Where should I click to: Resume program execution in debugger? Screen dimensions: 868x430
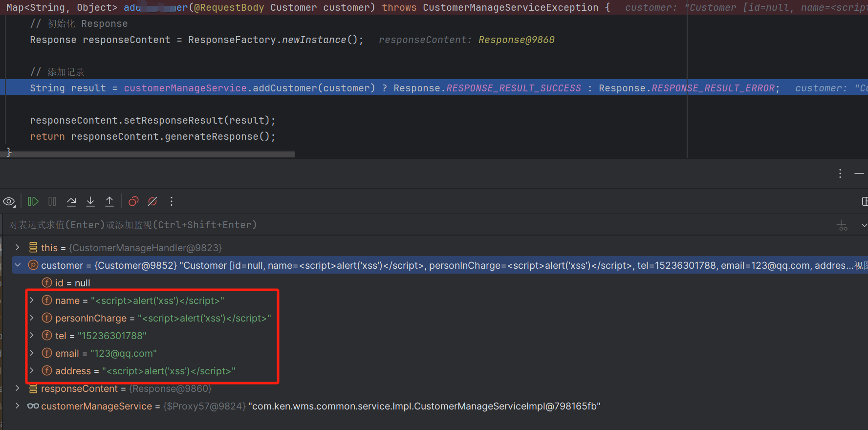tap(33, 201)
